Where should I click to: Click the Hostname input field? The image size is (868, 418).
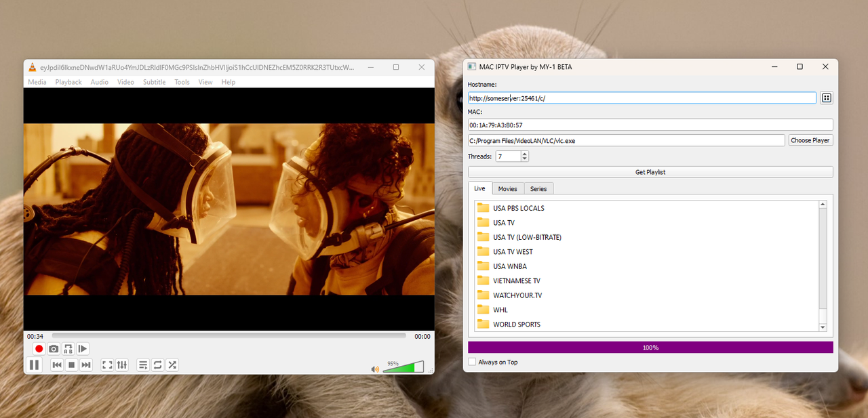point(642,98)
